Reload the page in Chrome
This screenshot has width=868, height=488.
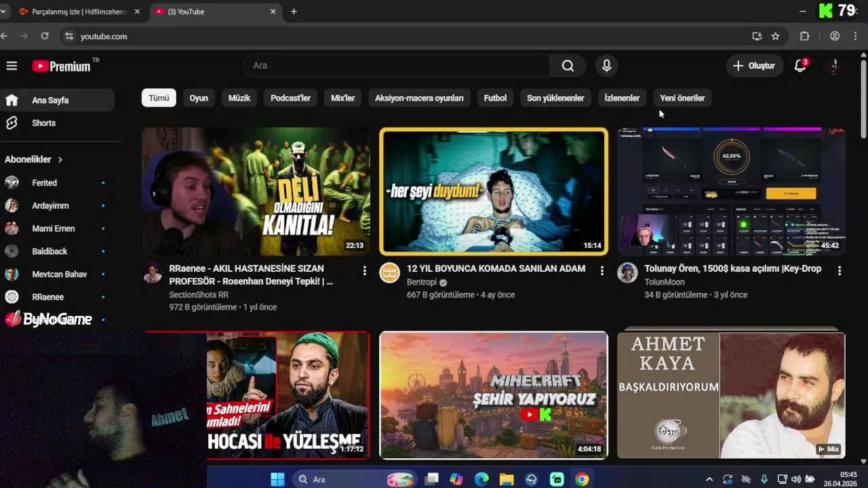click(x=45, y=36)
